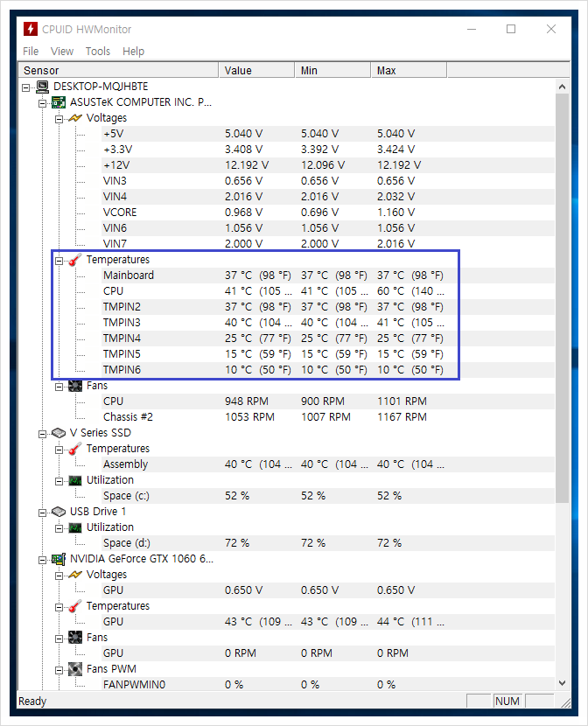
Task: Click the 12.096 V minimum value
Action: 323,165
